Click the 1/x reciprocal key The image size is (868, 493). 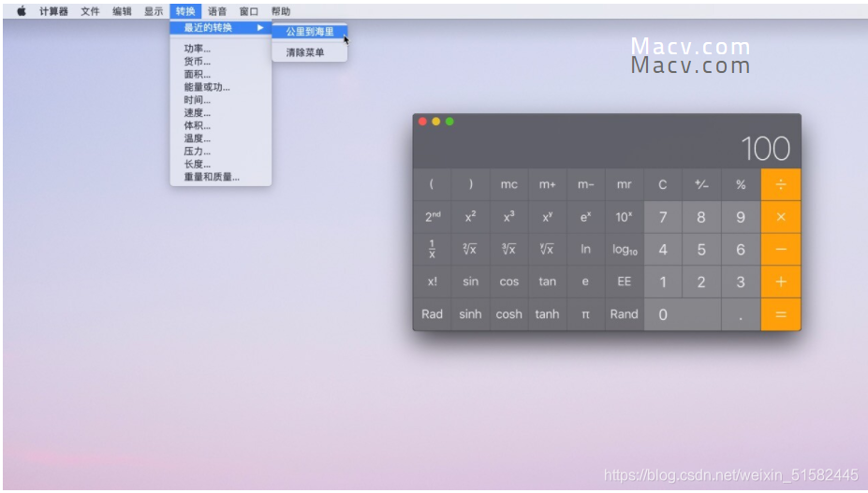(432, 250)
